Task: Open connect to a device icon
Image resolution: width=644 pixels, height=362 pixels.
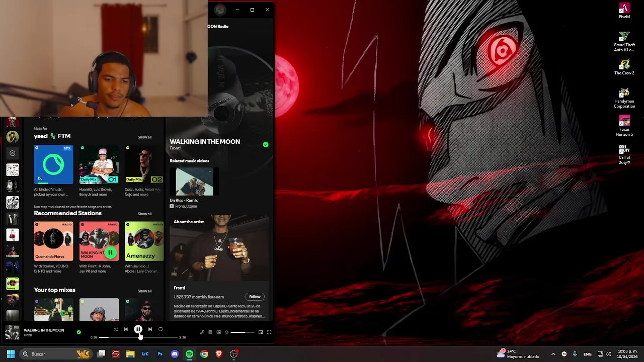Action: [218, 332]
